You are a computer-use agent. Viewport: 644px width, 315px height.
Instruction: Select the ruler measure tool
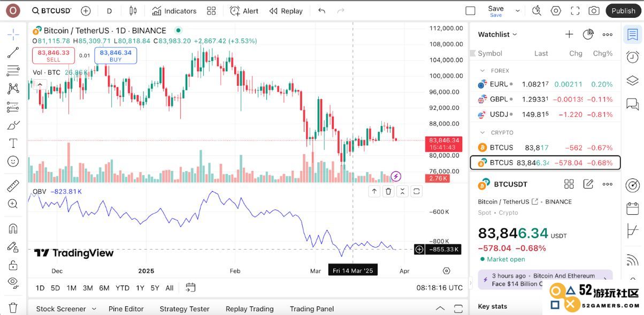pos(13,186)
